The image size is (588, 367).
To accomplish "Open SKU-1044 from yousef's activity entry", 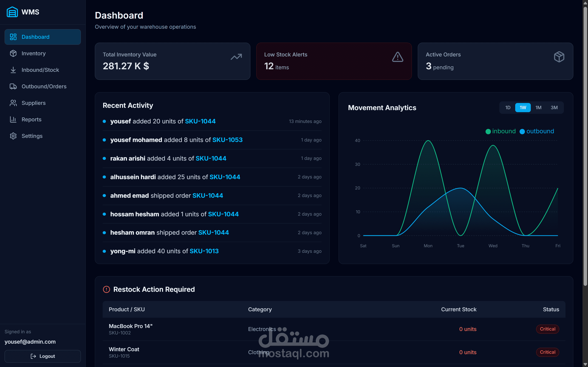I will click(200, 121).
